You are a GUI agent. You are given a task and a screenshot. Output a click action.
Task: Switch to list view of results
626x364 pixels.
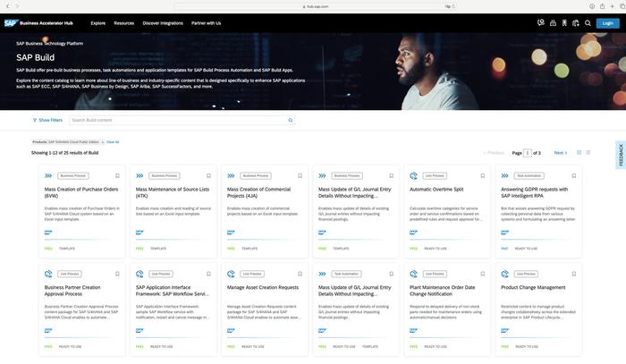[588, 152]
